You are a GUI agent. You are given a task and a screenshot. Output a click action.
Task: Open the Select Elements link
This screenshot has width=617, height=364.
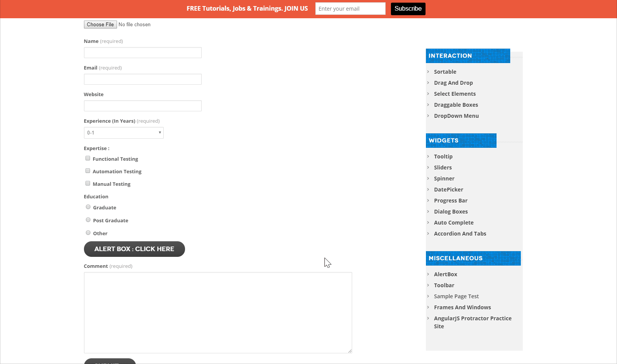coord(455,94)
